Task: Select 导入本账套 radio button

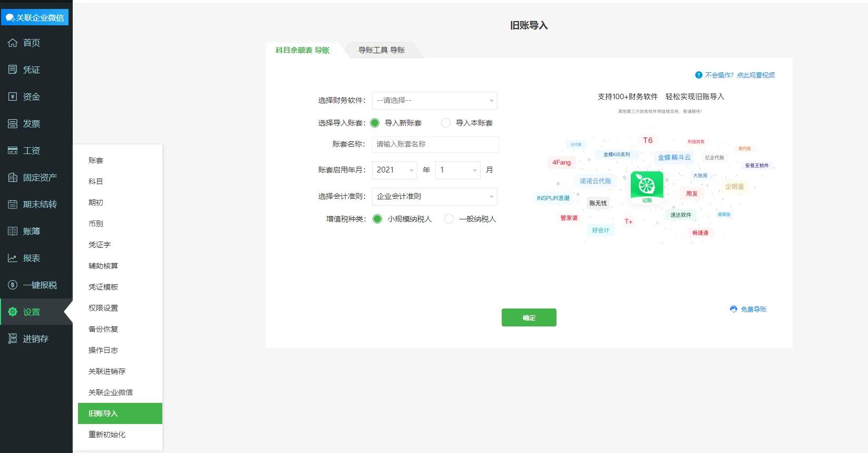Action: pyautogui.click(x=446, y=123)
